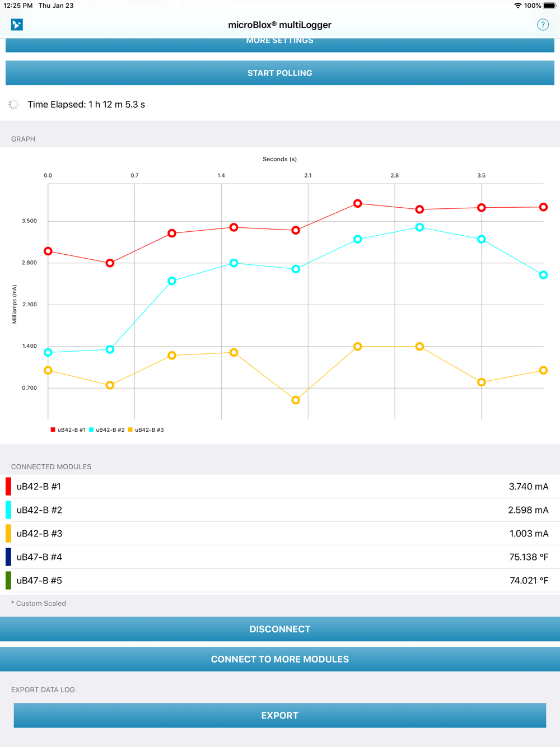Tap the last red data point on graph
The height and width of the screenshot is (747, 560).
(543, 207)
